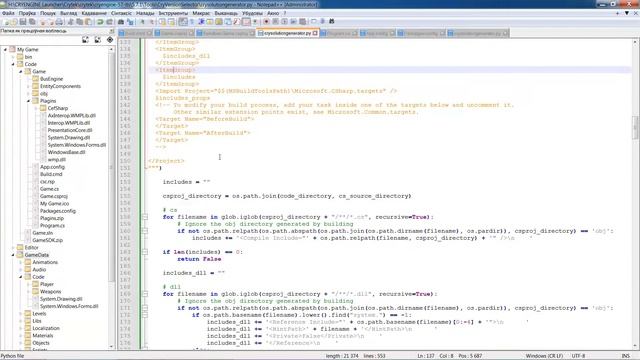Click Collapse all folders icon in workspace panel

[98, 40]
